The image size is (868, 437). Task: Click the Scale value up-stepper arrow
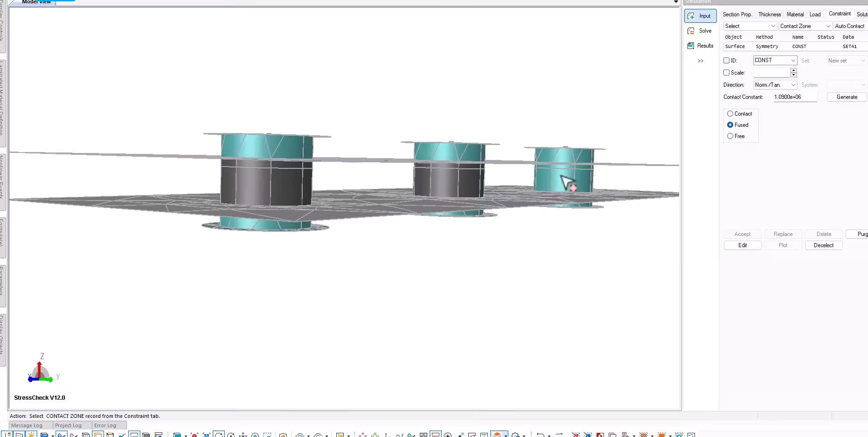[793, 70]
